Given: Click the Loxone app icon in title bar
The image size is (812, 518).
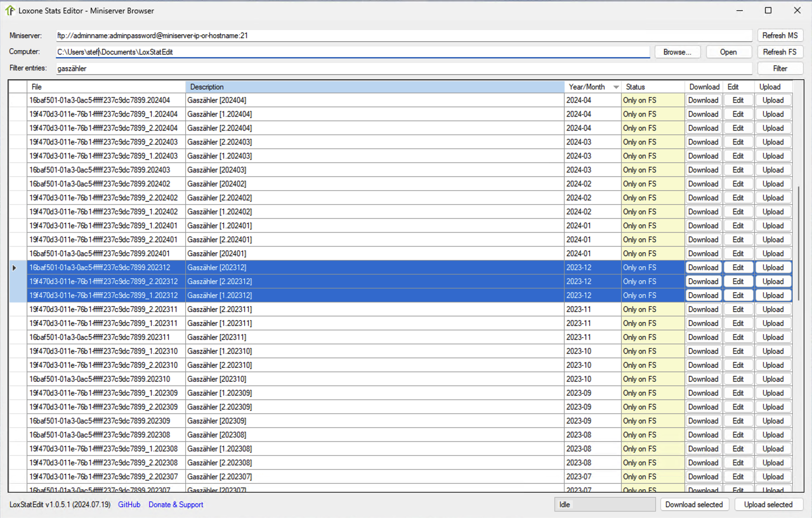Looking at the screenshot, I should click(10, 10).
